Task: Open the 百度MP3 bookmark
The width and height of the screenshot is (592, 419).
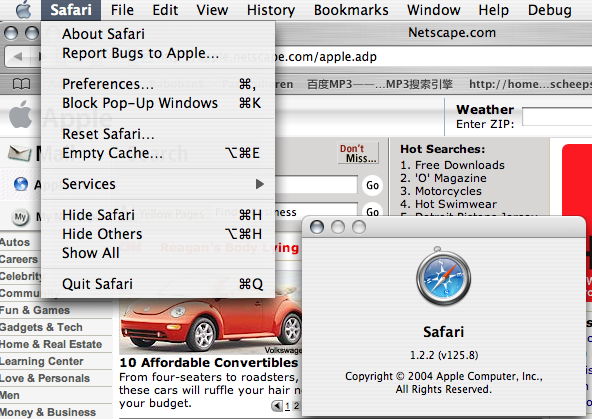Action: [379, 84]
